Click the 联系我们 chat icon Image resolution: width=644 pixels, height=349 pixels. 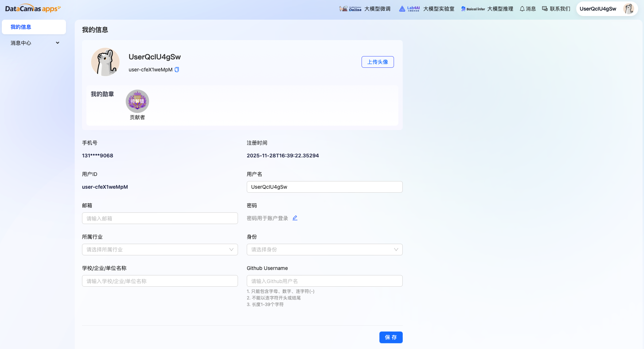pos(545,8)
